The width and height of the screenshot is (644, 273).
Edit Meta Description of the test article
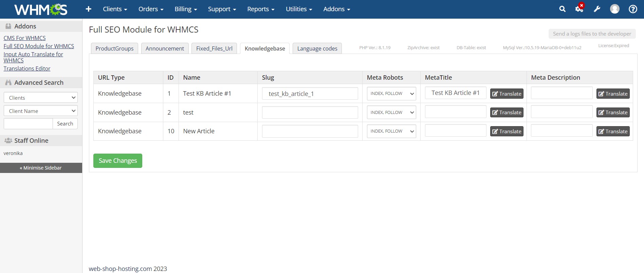coord(562,112)
